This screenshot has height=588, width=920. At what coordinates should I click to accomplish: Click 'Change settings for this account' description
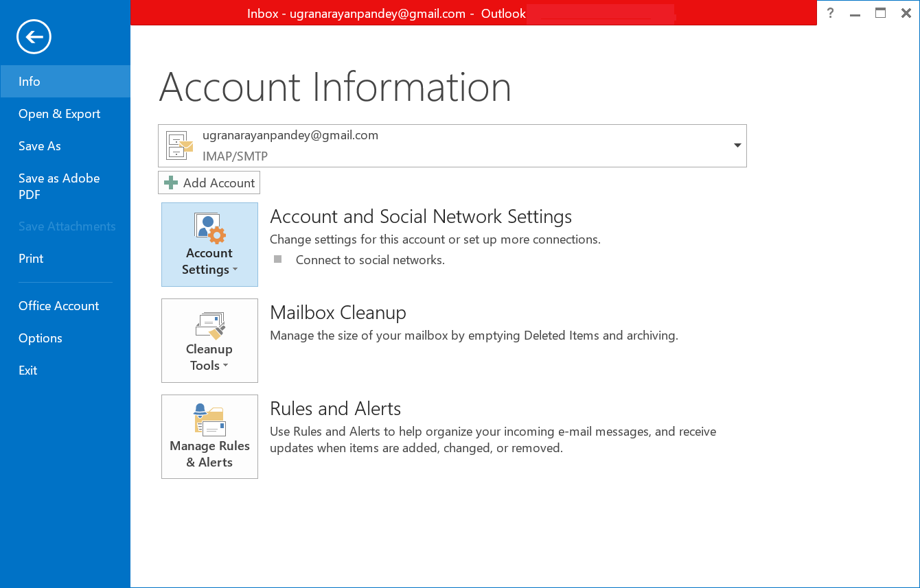(435, 239)
